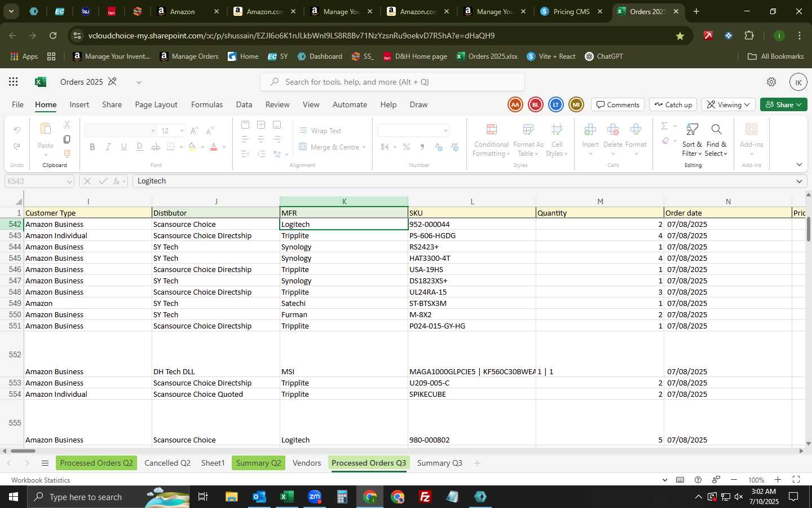Click the Excel logo beside Orders 2025
This screenshot has width=812, height=508.
click(40, 82)
